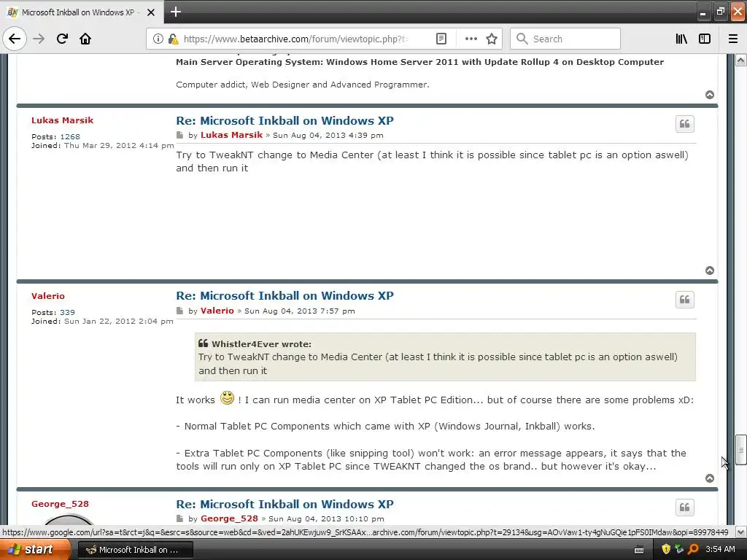Image resolution: width=747 pixels, height=560 pixels.
Task: Open the Windows XP Start menu
Action: [35, 550]
